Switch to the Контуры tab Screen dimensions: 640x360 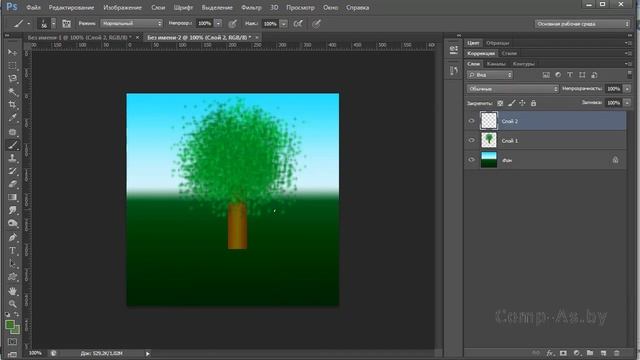click(x=523, y=64)
